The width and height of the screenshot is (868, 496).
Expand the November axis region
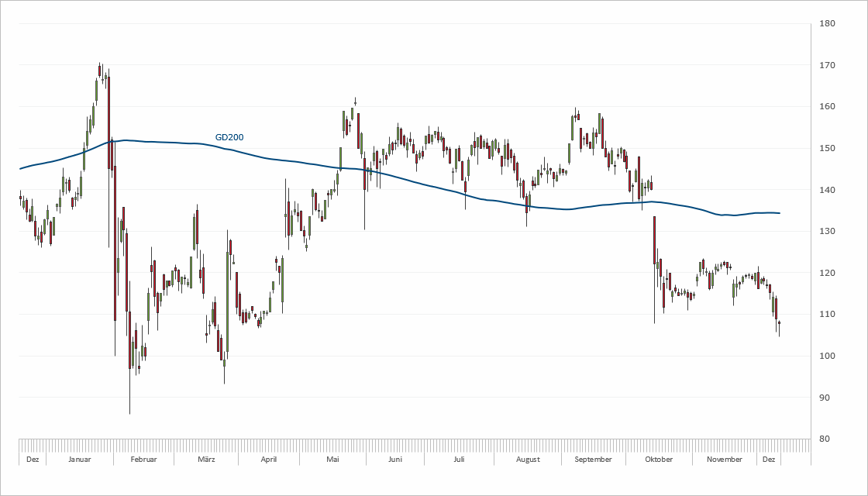click(724, 459)
